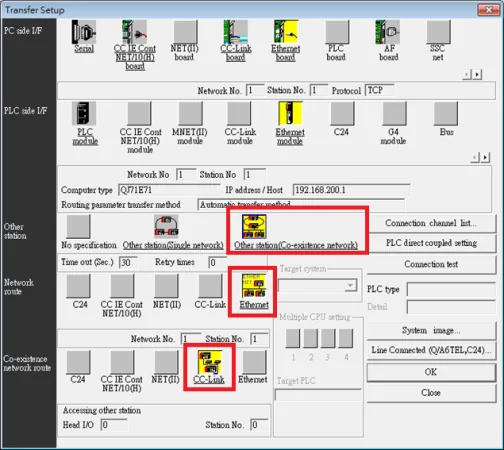Select the G4 module icon
The image size is (504, 450).
(x=394, y=114)
